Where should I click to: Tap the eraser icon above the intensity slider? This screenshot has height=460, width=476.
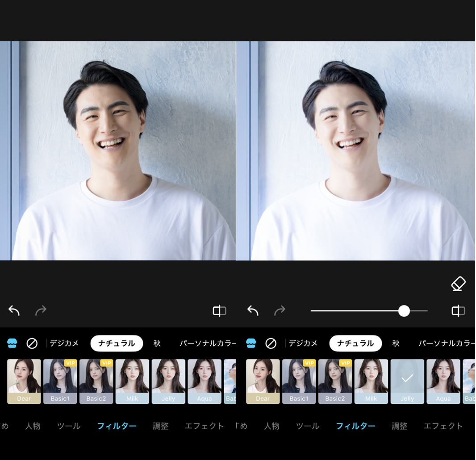pos(458,284)
